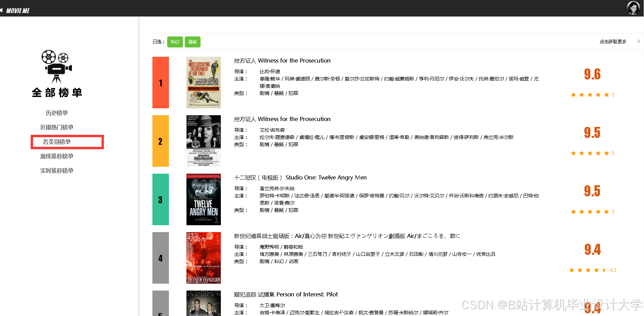Click the gray rank 4 badge
The image size is (644, 316).
[161, 258]
